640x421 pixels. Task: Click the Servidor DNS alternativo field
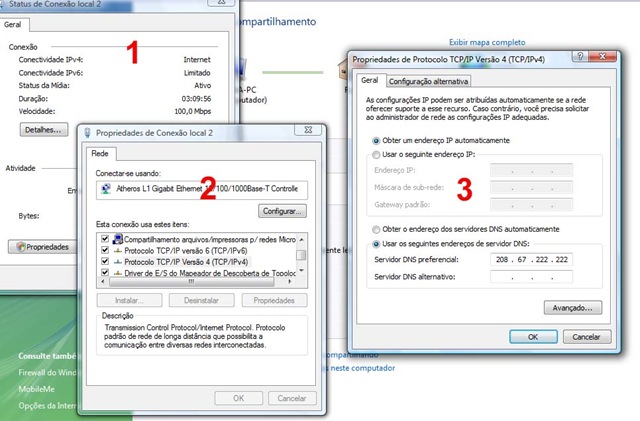[x=531, y=277]
